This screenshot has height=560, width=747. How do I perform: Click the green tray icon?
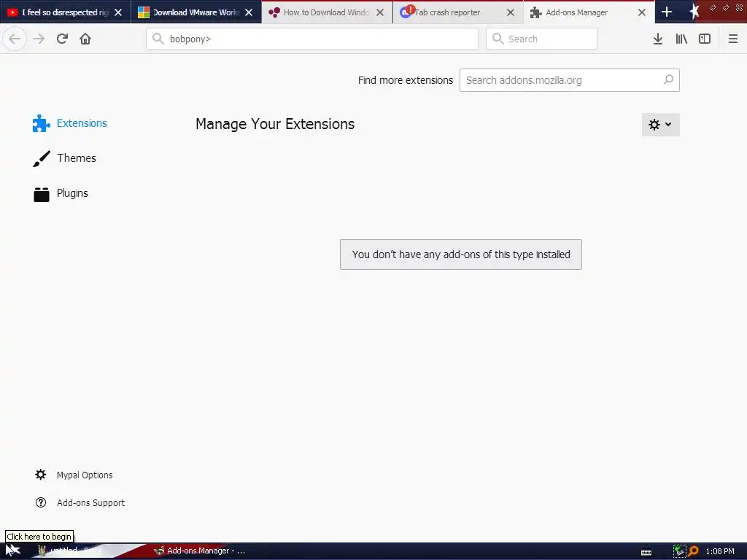tap(679, 551)
